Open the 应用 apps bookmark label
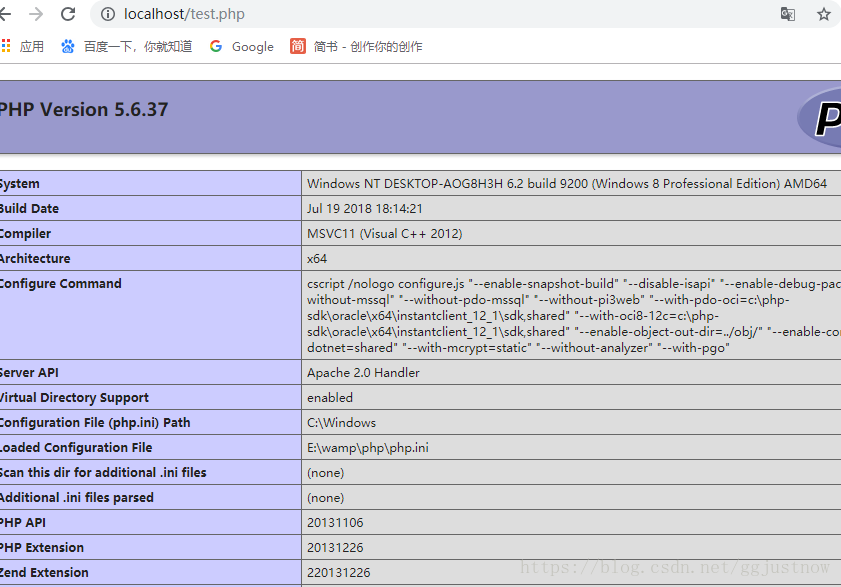The width and height of the screenshot is (841, 587). click(x=32, y=47)
